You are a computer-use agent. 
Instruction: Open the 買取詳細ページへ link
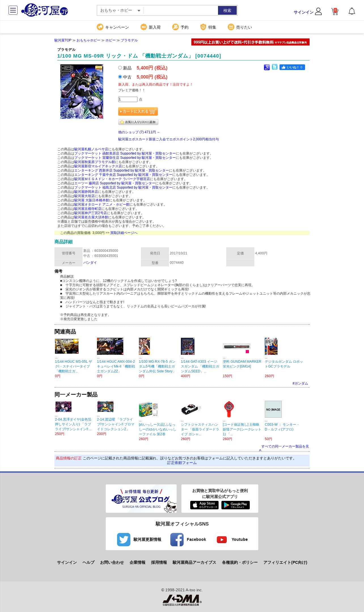(x=124, y=233)
